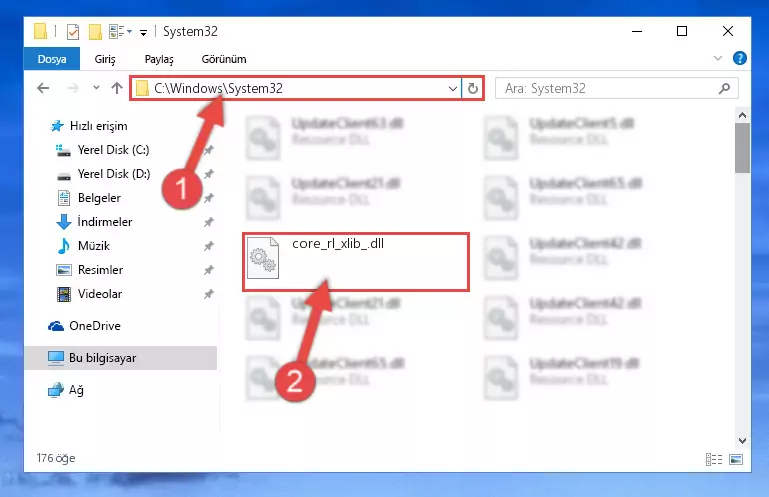
Task: Click the 176 öğe item count text
Action: [x=56, y=458]
